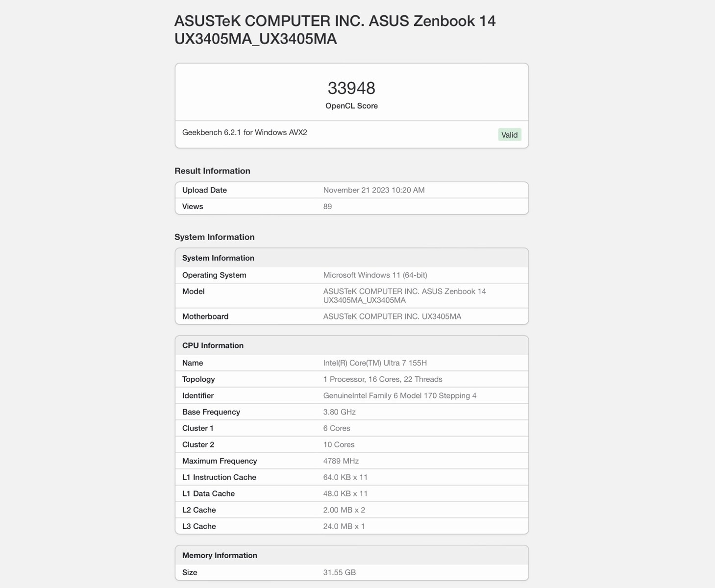Click the upload date November 21 2023 value
The width and height of the screenshot is (715, 588).
(373, 190)
